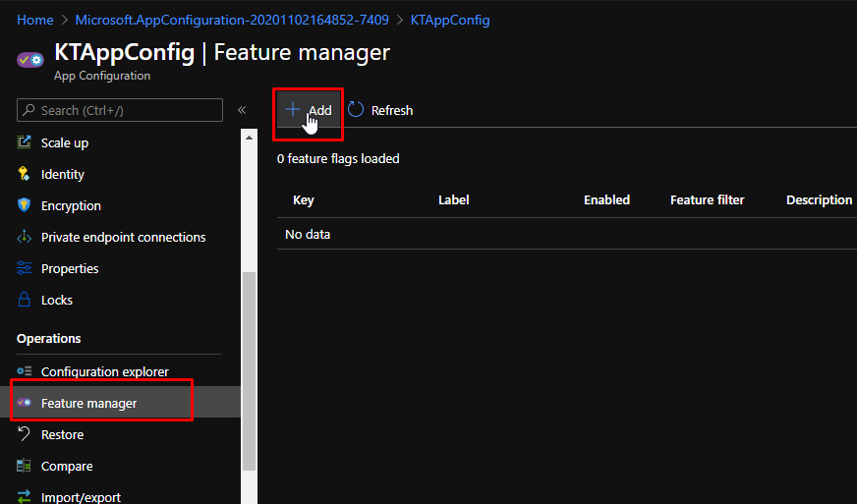Click the Import/export arrows icon
The height and width of the screenshot is (504, 857).
click(24, 496)
